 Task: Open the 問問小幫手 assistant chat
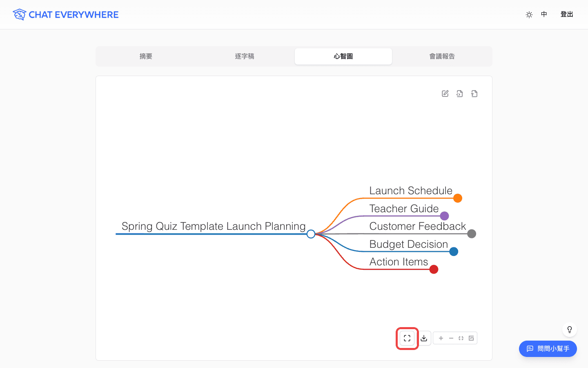548,349
